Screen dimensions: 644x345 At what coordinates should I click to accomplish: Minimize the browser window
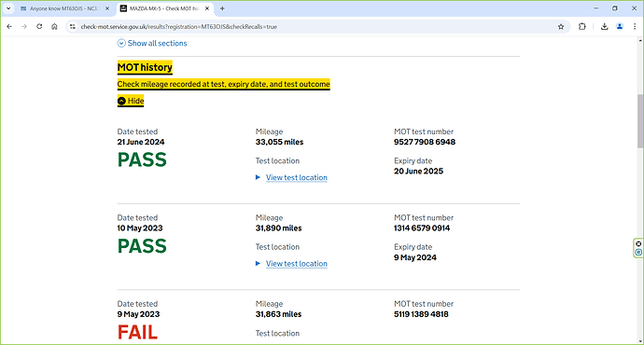[596, 8]
